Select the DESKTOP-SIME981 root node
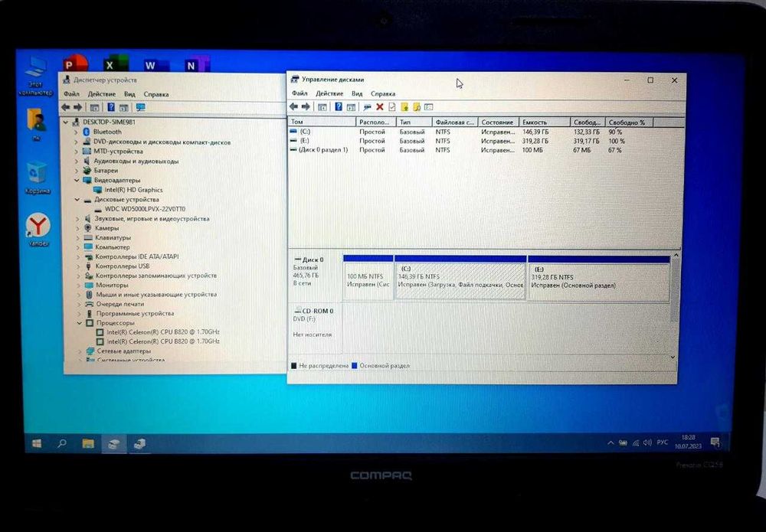This screenshot has height=532, width=766. click(x=109, y=122)
